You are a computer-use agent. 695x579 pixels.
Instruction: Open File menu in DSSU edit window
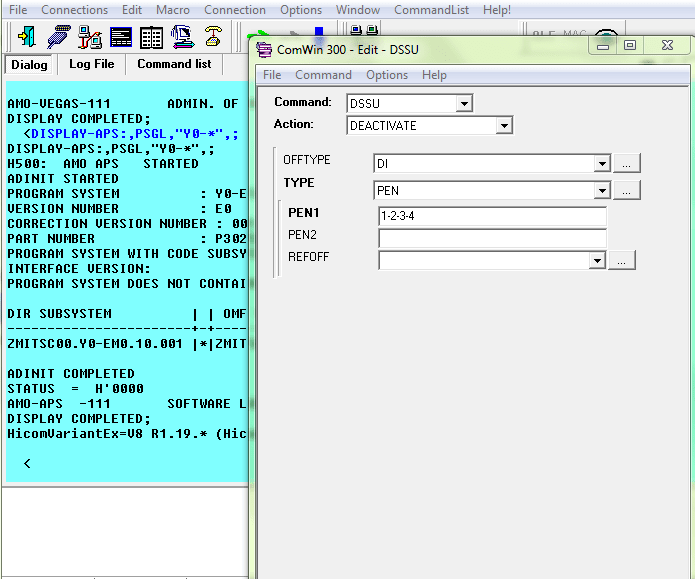click(272, 75)
